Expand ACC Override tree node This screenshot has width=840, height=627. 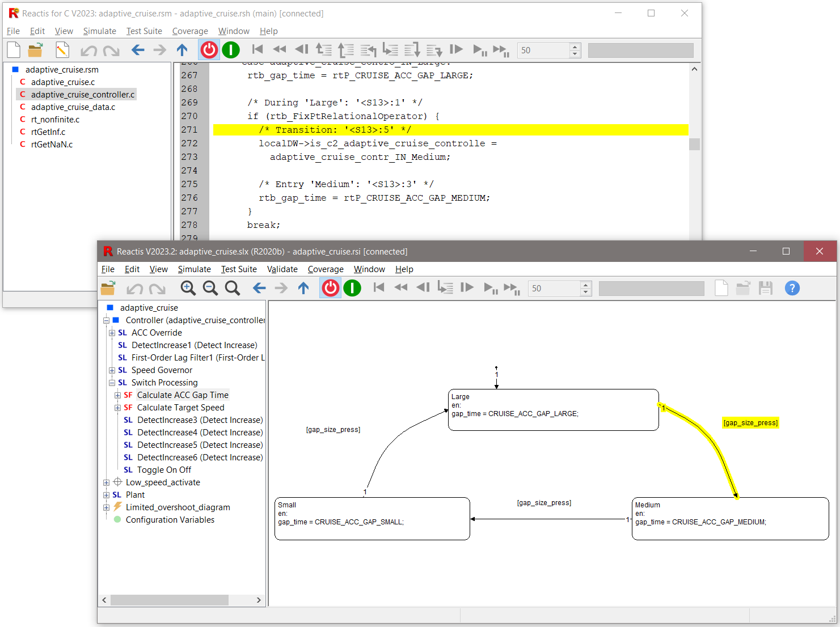pyautogui.click(x=112, y=333)
